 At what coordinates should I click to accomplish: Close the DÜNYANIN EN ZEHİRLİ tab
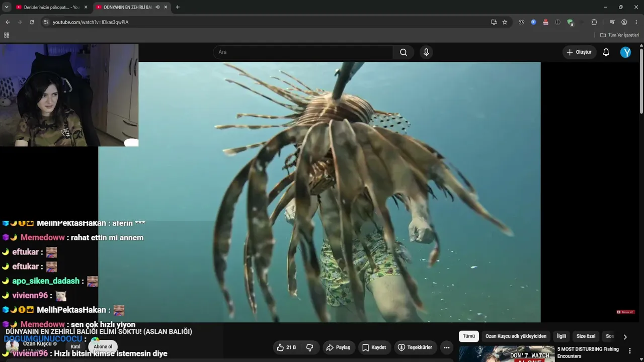tap(166, 7)
